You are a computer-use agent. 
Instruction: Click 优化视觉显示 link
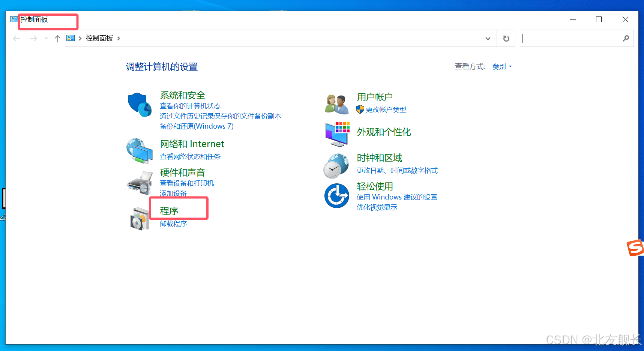pos(377,207)
